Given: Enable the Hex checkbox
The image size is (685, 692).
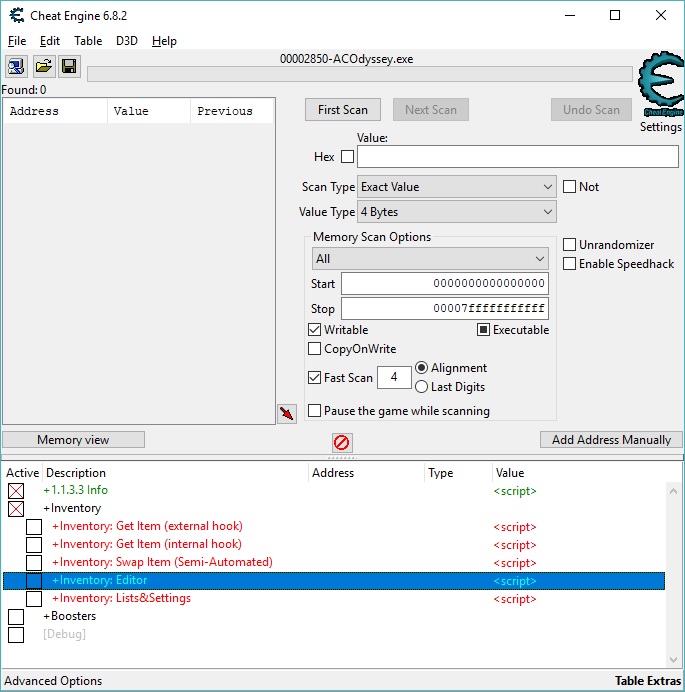Looking at the screenshot, I should [x=347, y=157].
